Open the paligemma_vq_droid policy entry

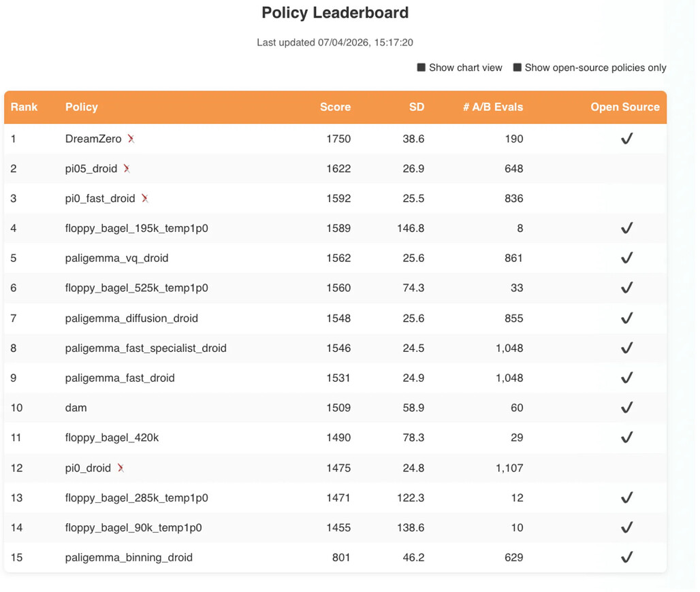[x=116, y=259]
